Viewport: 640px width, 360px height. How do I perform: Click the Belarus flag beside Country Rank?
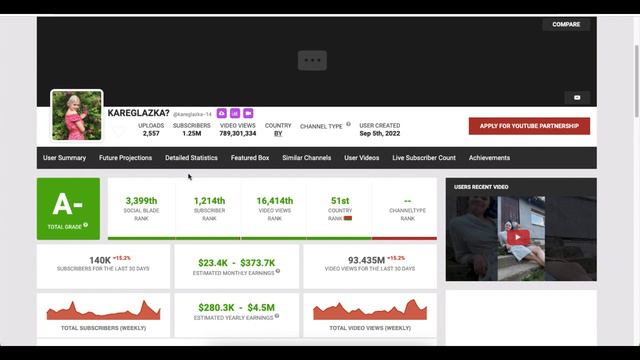(x=348, y=218)
